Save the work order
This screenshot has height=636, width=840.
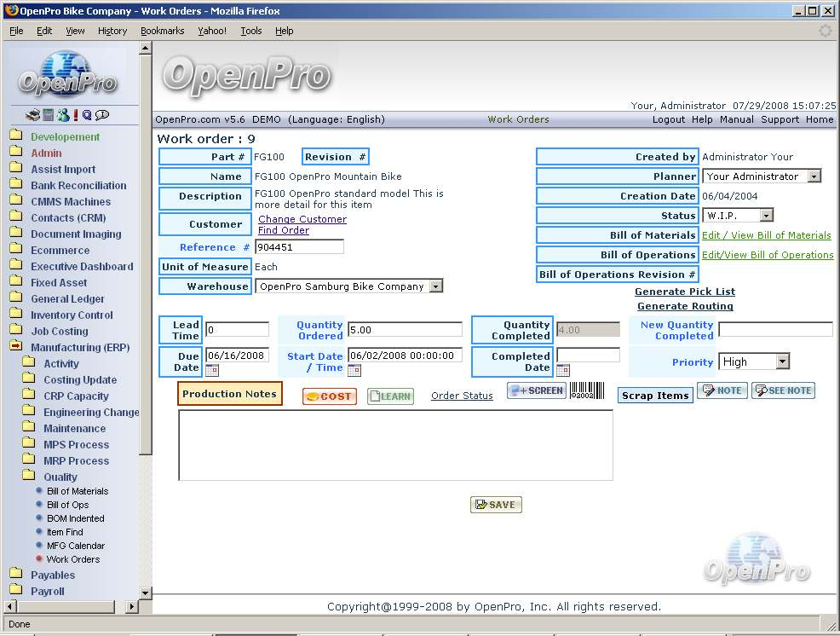pos(496,505)
